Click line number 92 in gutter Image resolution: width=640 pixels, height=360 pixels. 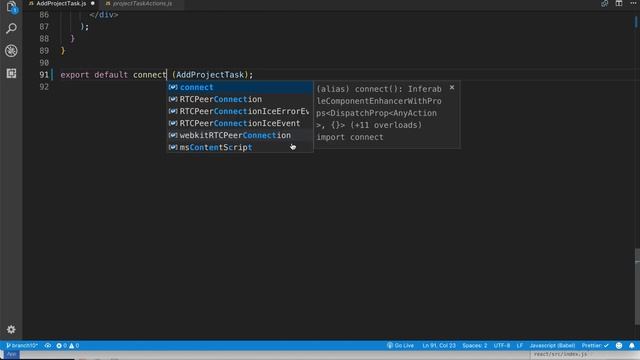[x=44, y=87]
